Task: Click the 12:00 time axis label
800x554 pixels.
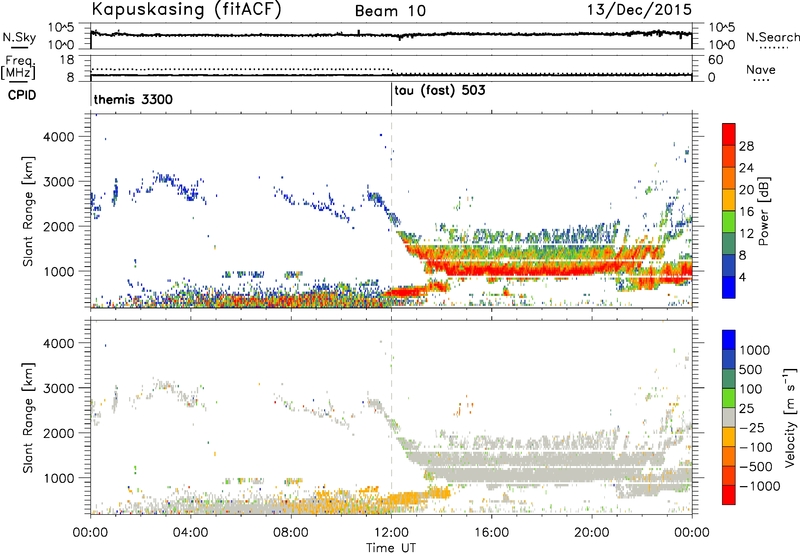Action: point(391,533)
